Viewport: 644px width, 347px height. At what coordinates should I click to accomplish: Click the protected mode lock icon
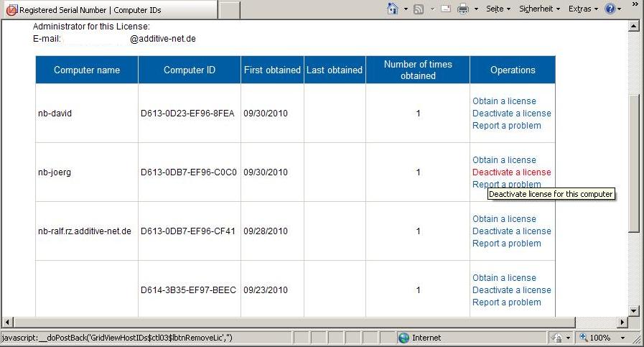(x=557, y=338)
